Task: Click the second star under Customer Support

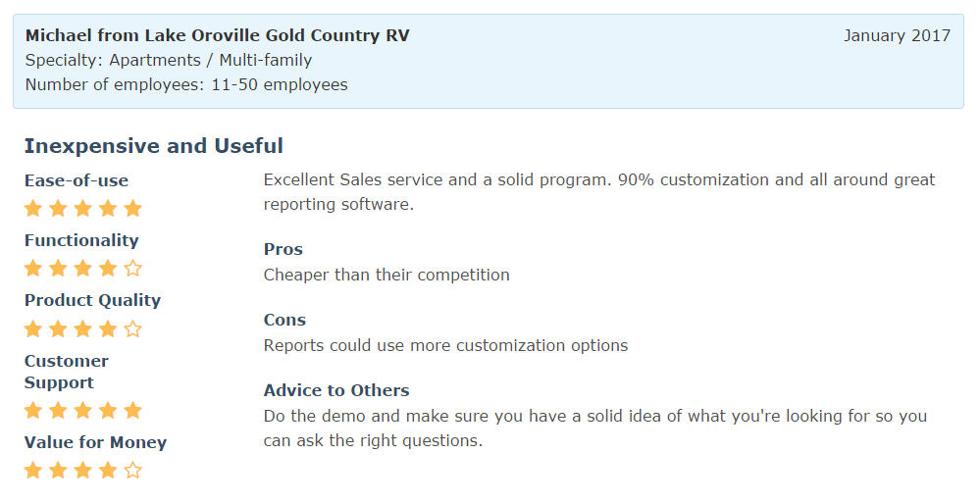Action: pos(59,411)
